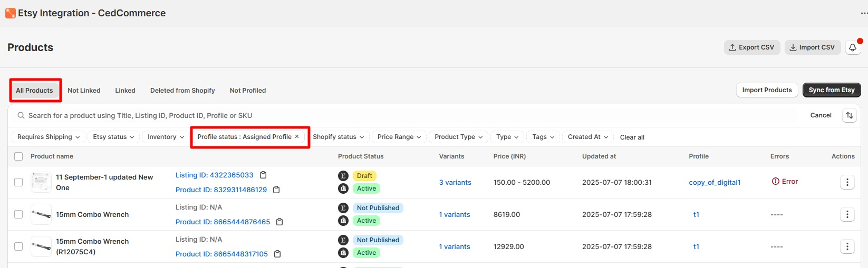Open Product ID 8665448317105 link
The width and height of the screenshot is (868, 268).
222,254
